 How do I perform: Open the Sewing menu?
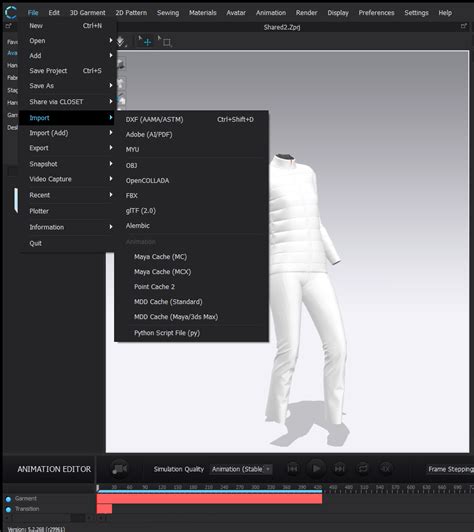point(168,13)
